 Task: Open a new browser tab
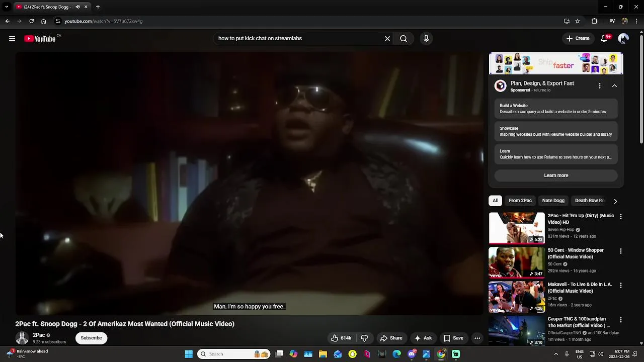pyautogui.click(x=98, y=7)
